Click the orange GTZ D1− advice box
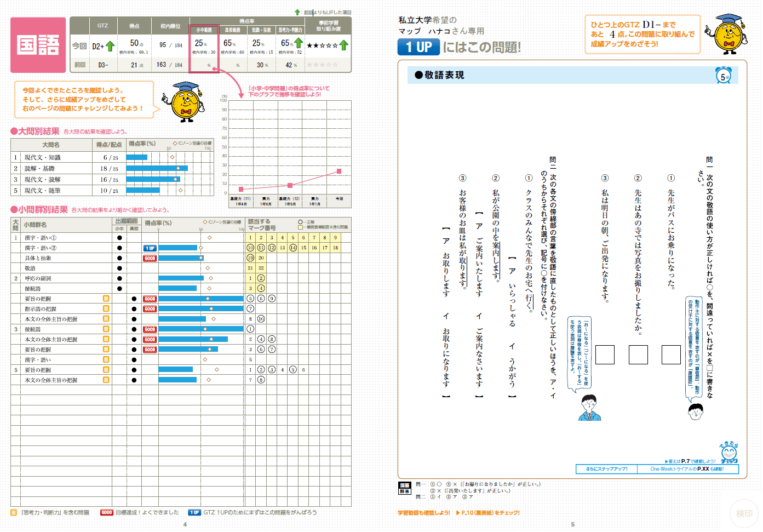The image size is (763, 532). (x=642, y=34)
